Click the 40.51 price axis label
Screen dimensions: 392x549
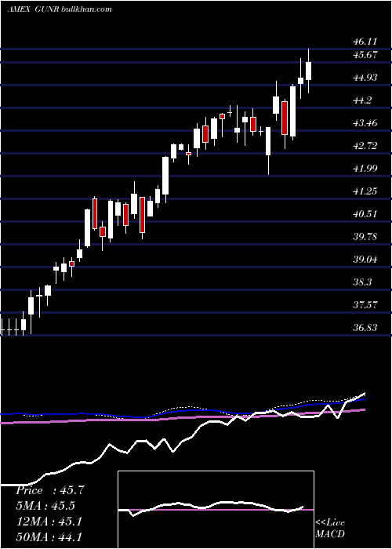click(x=365, y=214)
